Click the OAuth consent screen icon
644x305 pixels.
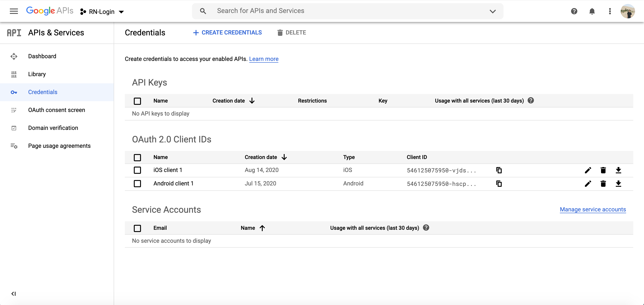14,110
